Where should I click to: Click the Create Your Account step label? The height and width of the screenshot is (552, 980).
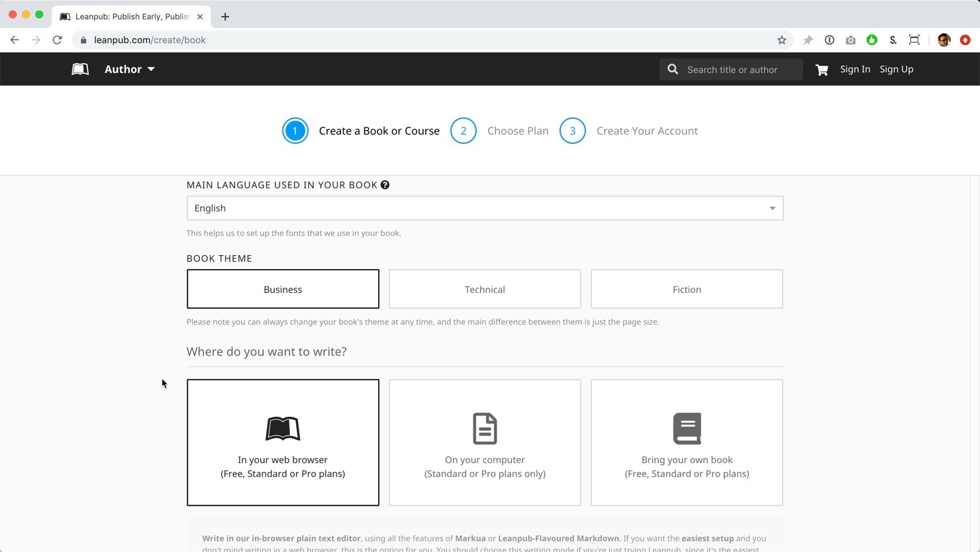click(x=647, y=131)
